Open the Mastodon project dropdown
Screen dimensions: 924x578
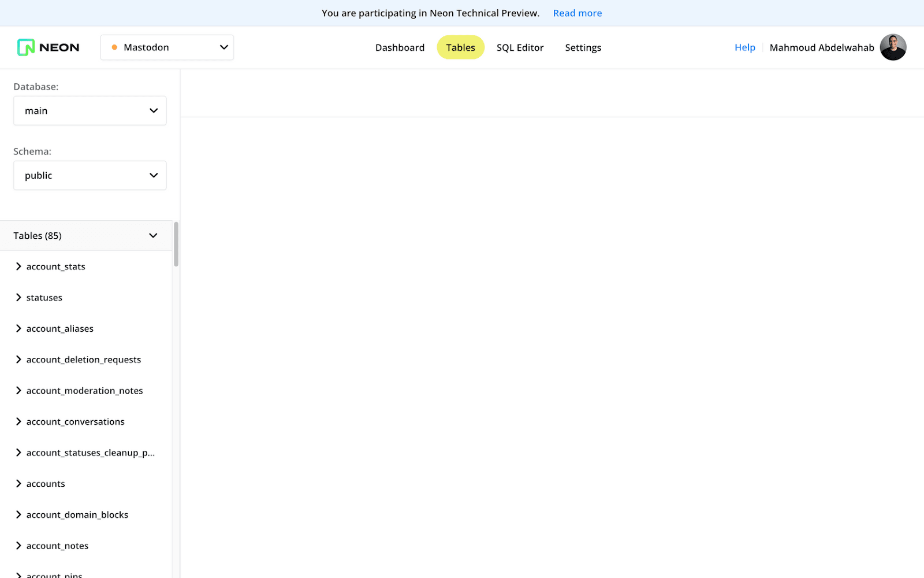point(167,47)
